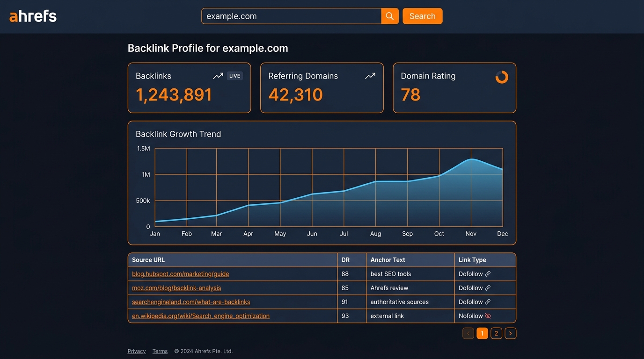Click the 1.5M label on chart y-axis

pyautogui.click(x=143, y=149)
